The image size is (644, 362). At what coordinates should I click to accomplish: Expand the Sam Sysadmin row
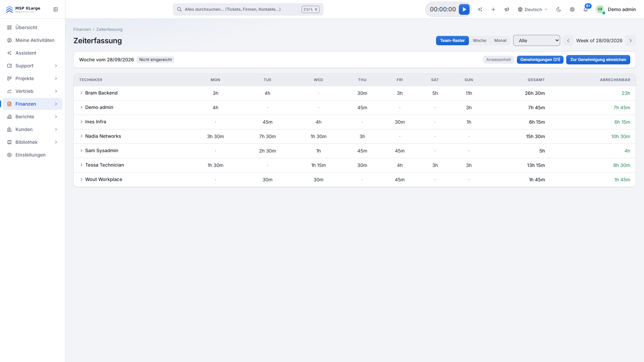tap(81, 150)
